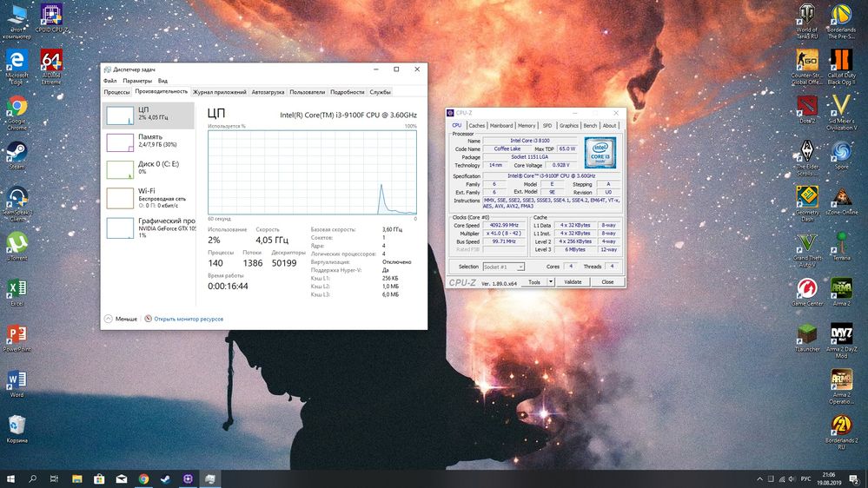The width and height of the screenshot is (868, 488).
Task: Open the Recycle Bin (Корзина)
Action: (17, 429)
